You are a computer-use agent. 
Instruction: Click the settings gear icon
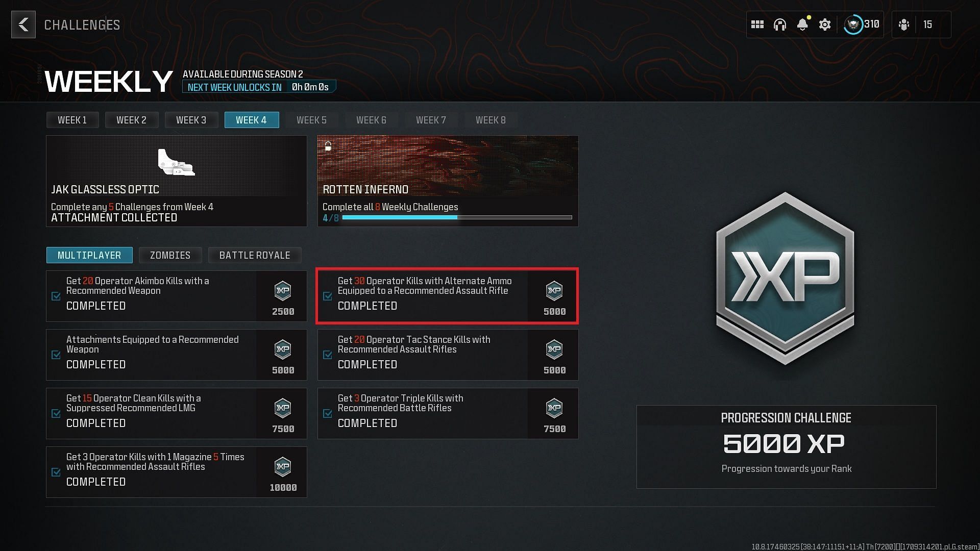pos(824,24)
